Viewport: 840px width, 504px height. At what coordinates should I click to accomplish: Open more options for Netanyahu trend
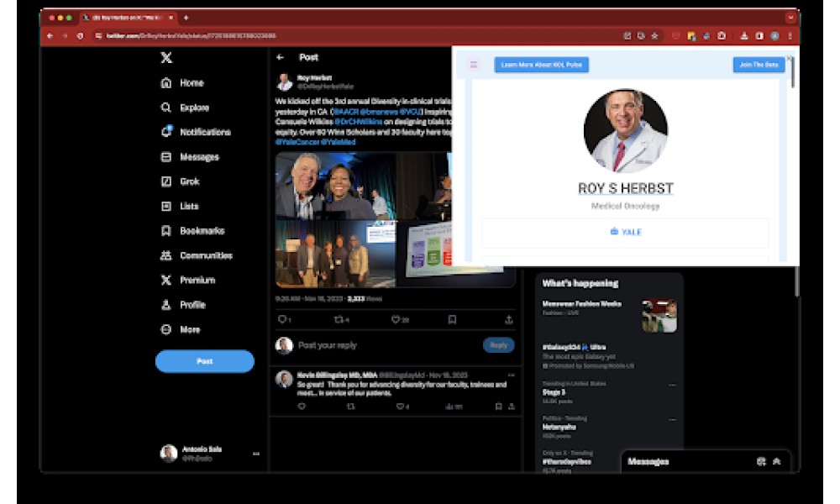coord(672,419)
